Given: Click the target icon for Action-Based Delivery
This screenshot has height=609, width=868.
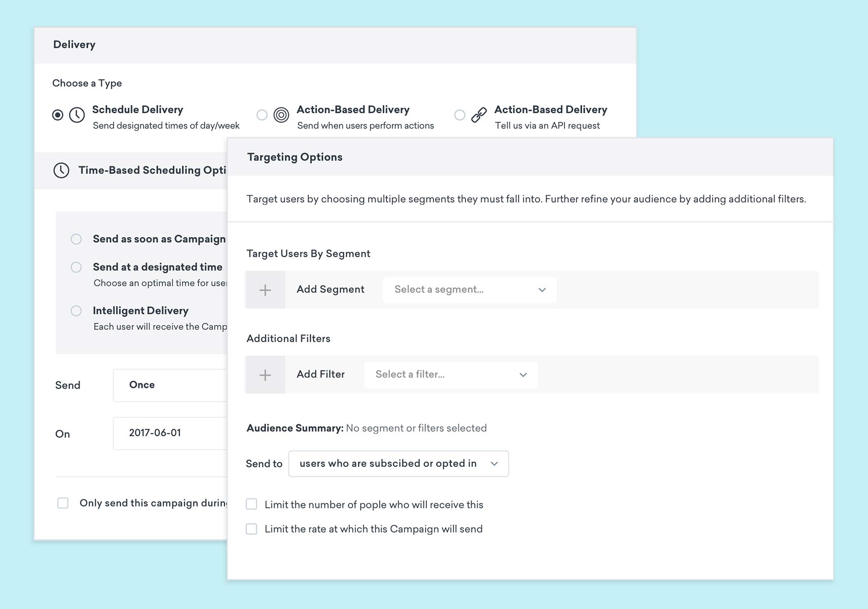Looking at the screenshot, I should click(x=281, y=115).
